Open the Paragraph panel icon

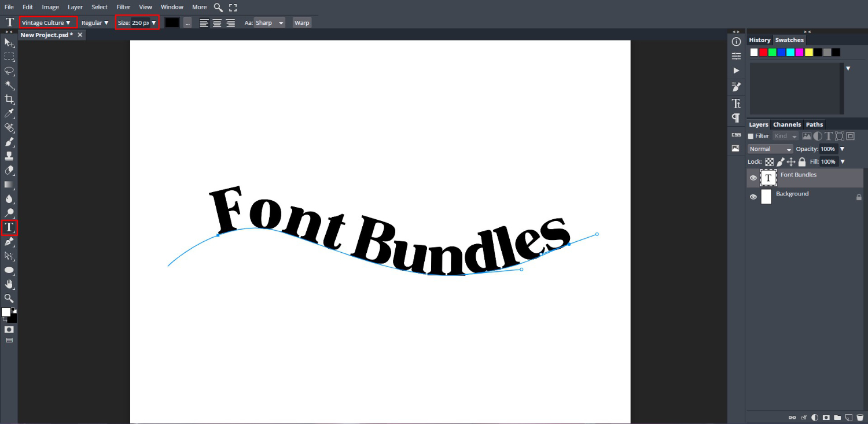pos(736,118)
